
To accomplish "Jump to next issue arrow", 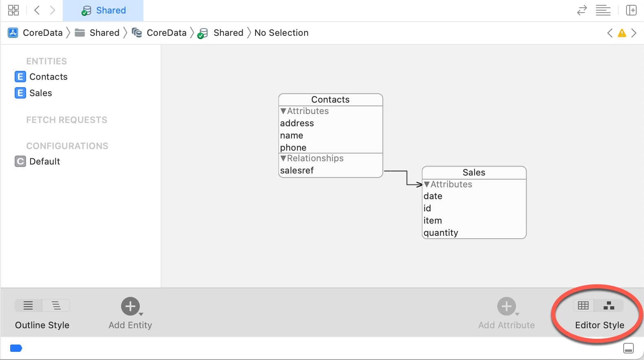I will [x=634, y=33].
